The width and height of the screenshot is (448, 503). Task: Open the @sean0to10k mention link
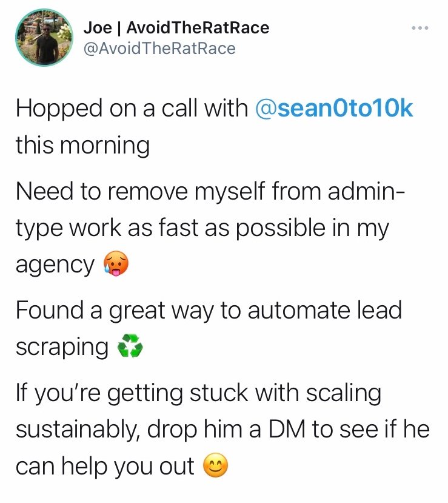pos(333,108)
